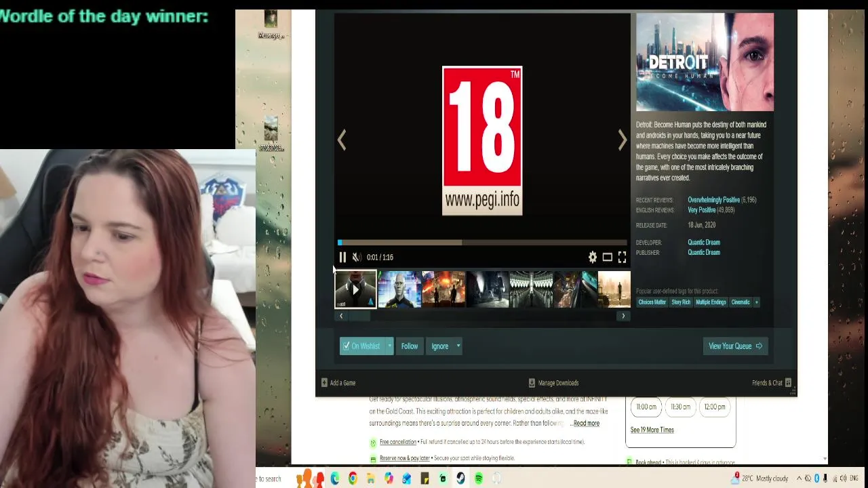The image size is (868, 488).
Task: Open Overwhelmingly Positive recent reviews
Action: point(713,200)
